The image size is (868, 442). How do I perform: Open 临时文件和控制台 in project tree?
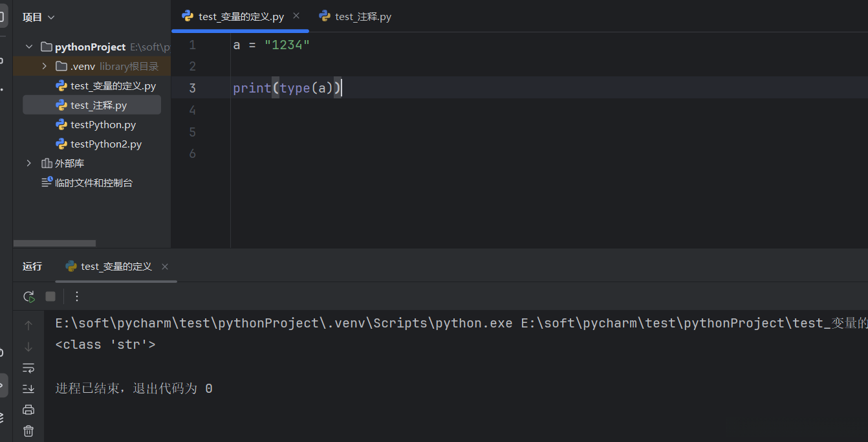(93, 182)
